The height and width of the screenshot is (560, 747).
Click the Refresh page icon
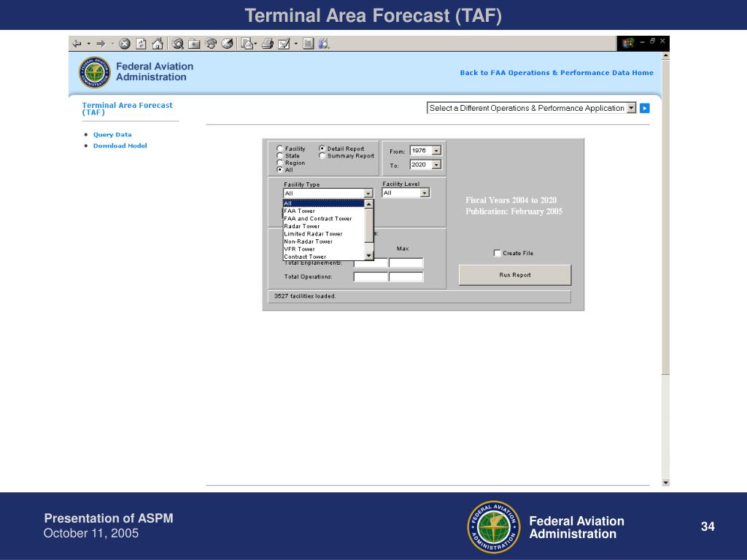tap(141, 44)
